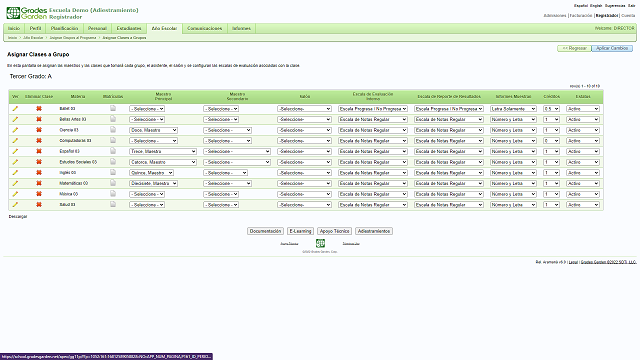Click the Salir link at top right
This screenshot has height=360, width=640.
coord(631,6)
